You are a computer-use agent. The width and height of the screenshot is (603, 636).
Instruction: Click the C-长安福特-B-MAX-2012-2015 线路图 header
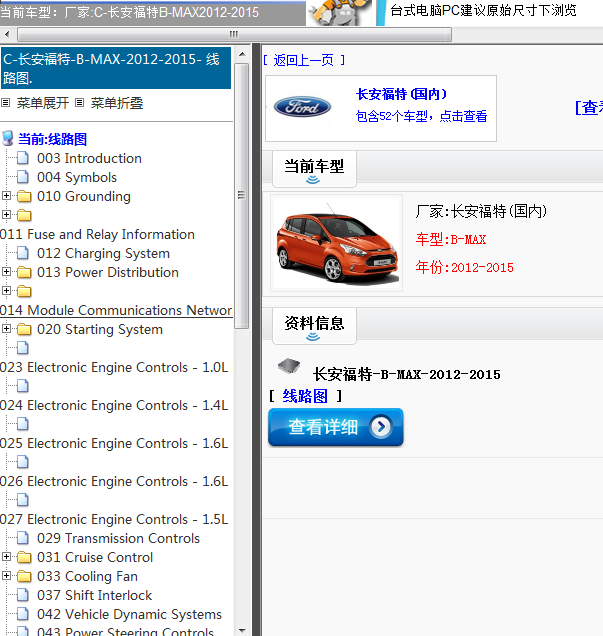(x=116, y=68)
